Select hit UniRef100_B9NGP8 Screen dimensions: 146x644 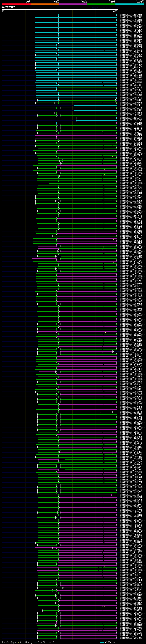point(131,32)
